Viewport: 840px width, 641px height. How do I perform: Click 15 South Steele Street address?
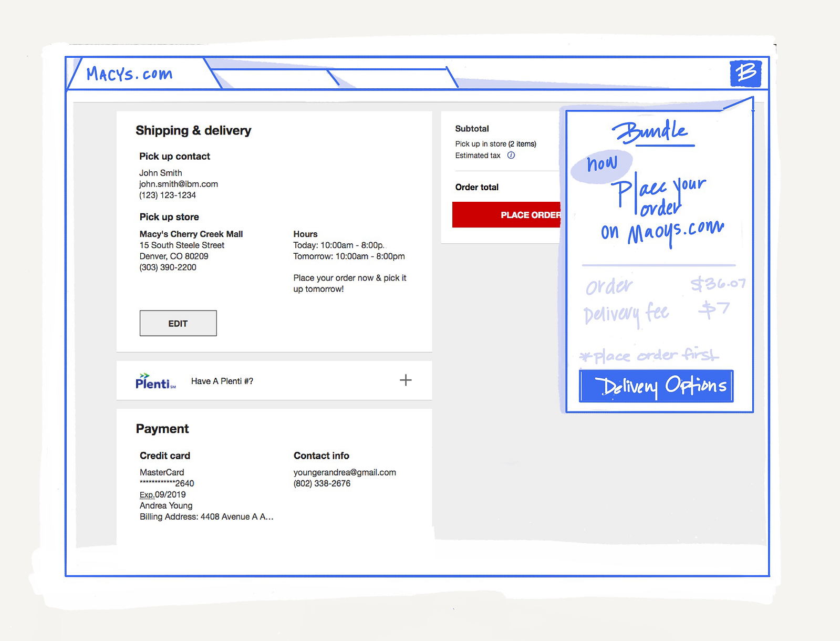pyautogui.click(x=182, y=245)
